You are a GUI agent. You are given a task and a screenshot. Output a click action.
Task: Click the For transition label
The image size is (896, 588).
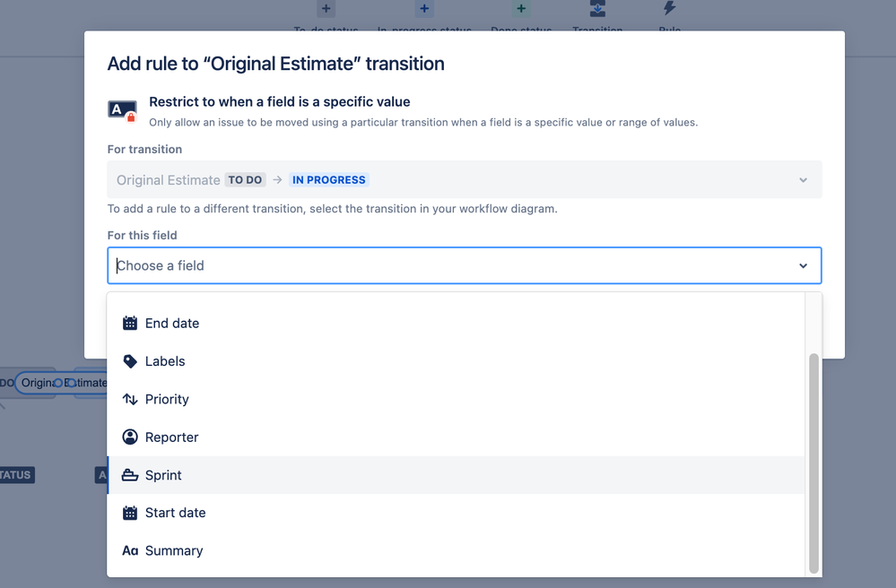click(144, 149)
